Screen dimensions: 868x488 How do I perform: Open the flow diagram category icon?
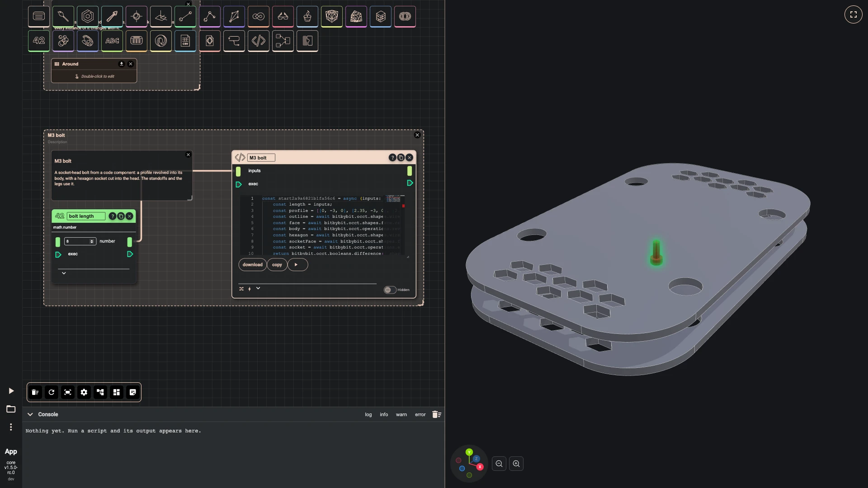[283, 41]
